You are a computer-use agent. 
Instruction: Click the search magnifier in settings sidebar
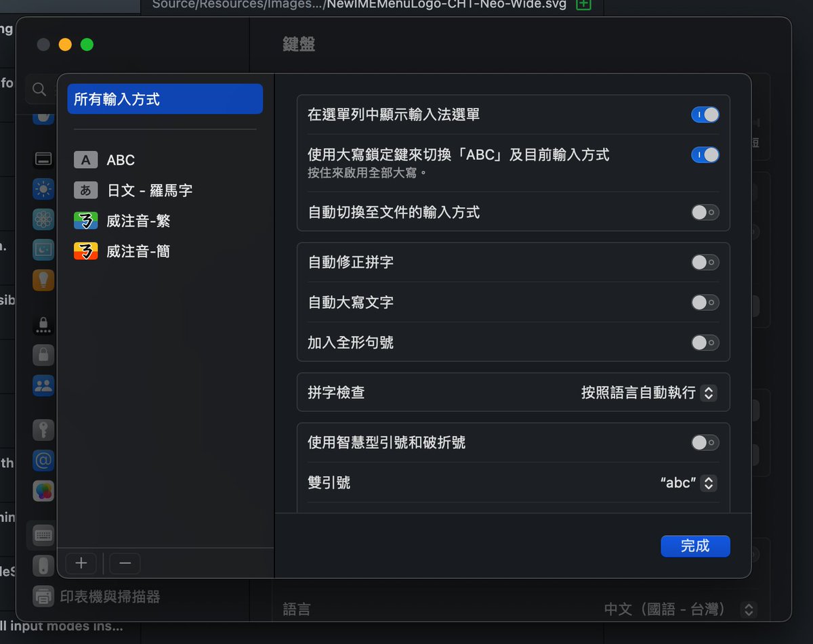(39, 89)
